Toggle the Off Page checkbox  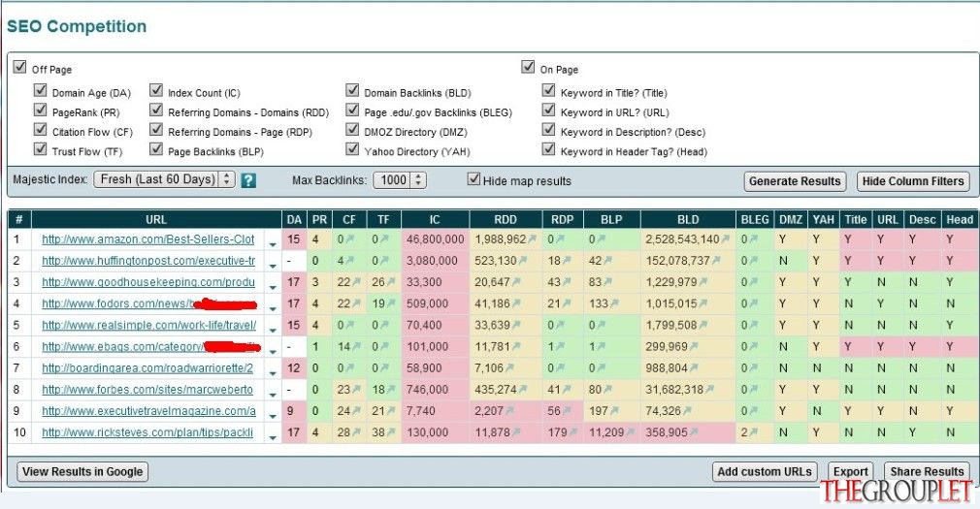tap(20, 67)
